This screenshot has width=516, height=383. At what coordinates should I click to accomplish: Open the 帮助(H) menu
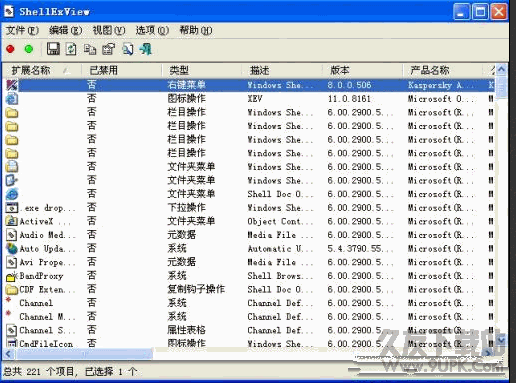196,30
